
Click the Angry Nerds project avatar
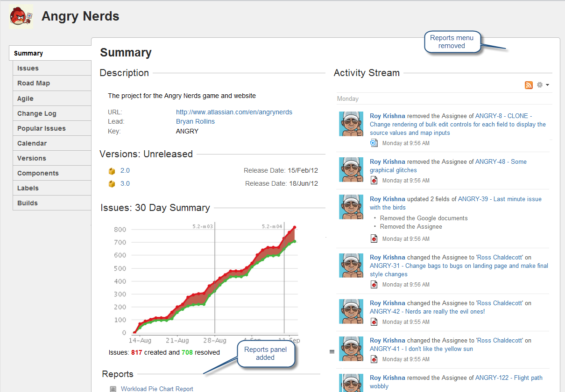[x=21, y=17]
